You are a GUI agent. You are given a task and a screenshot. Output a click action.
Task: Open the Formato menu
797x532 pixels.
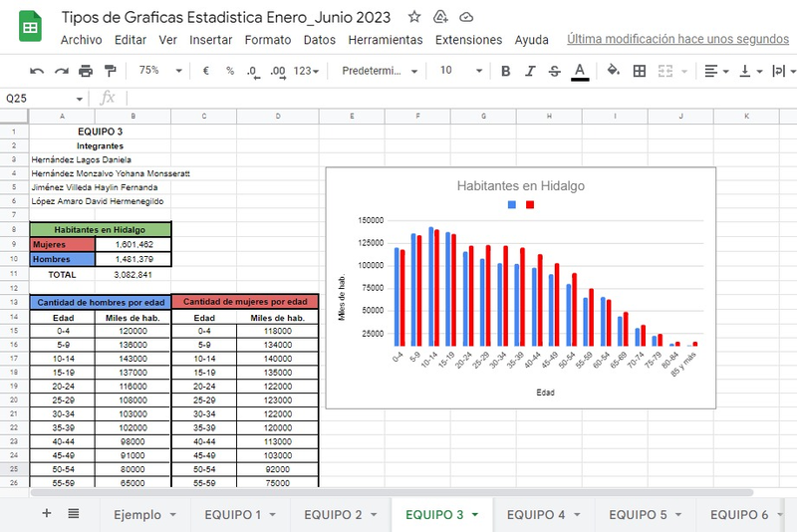[x=268, y=40]
